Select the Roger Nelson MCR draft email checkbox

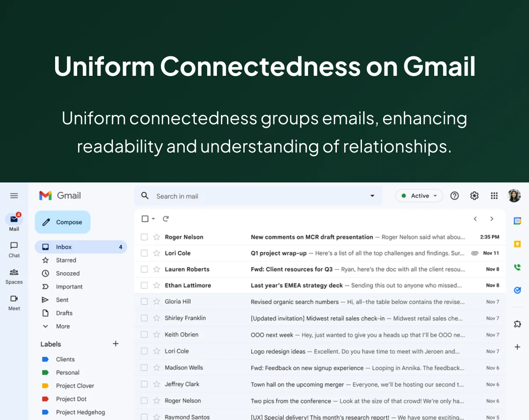click(144, 237)
